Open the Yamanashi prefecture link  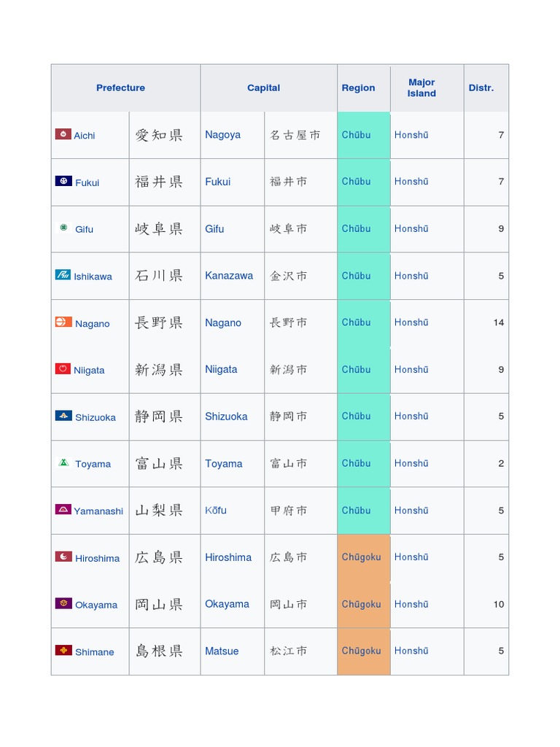tap(98, 511)
